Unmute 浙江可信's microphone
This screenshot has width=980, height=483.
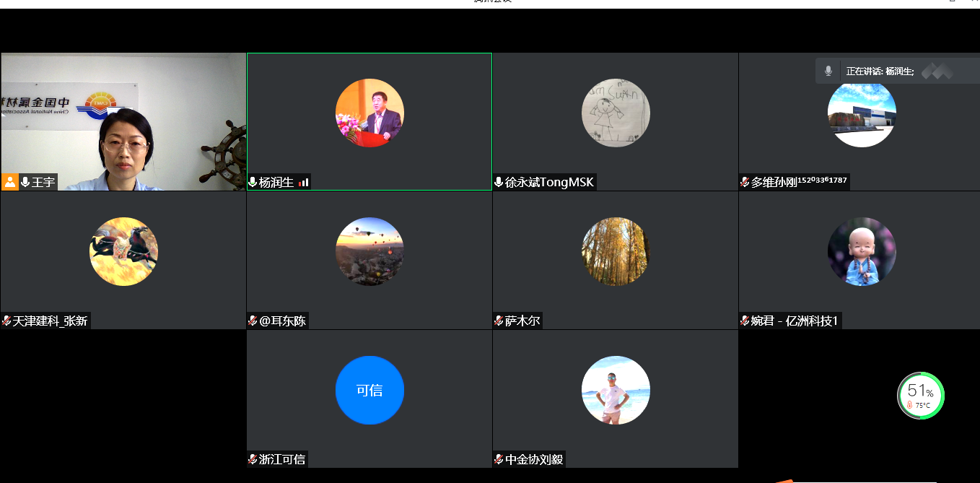[252, 459]
